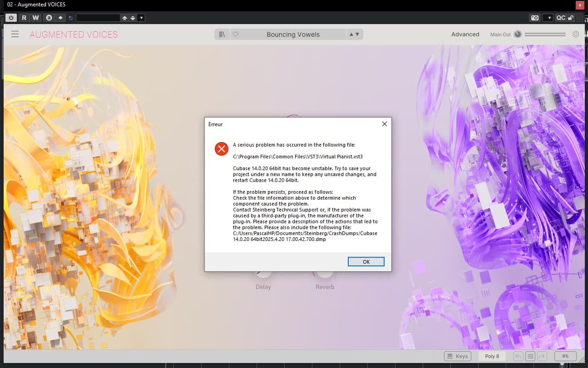588x368 pixels.
Task: Switch to the Advanced view
Action: click(x=465, y=34)
